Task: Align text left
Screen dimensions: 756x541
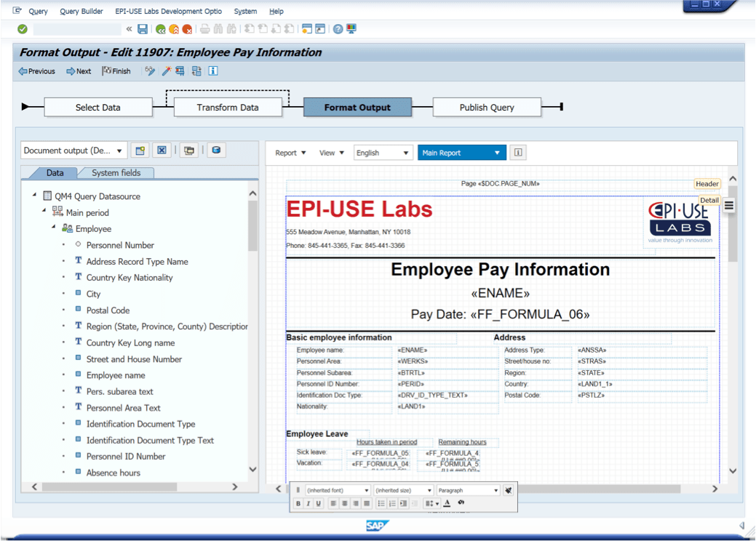Action: tap(333, 503)
